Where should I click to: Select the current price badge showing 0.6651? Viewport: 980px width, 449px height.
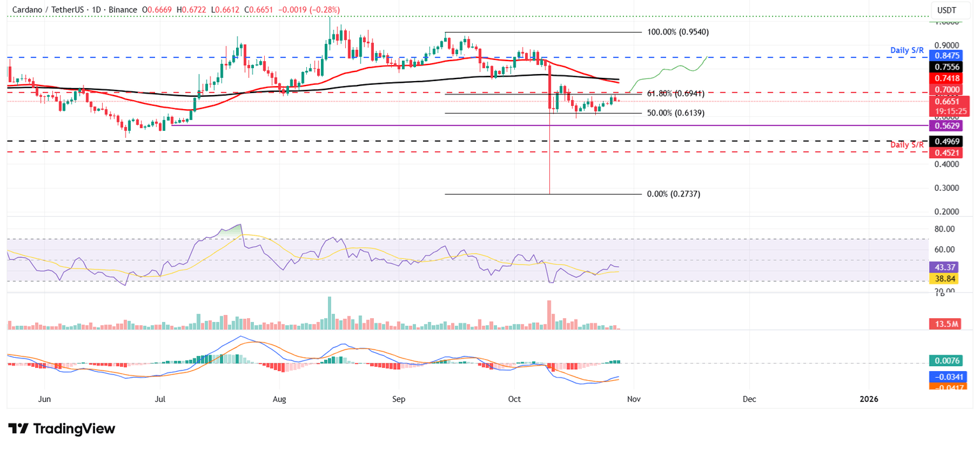pos(946,101)
